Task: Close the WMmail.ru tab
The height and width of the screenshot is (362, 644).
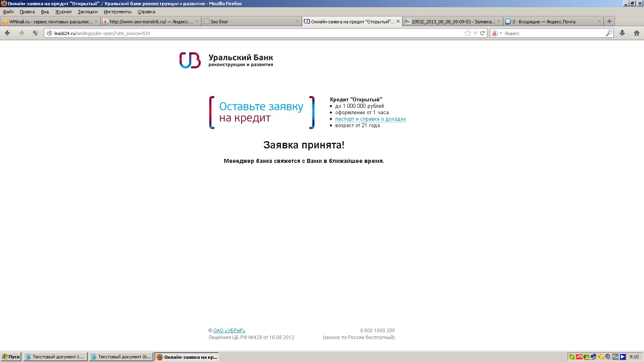Action: [96, 21]
